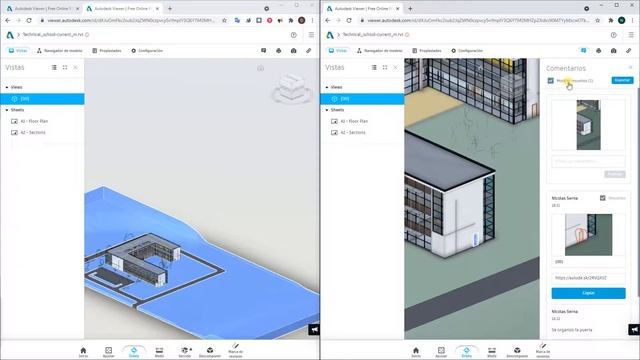This screenshot has width=640, height=360.
Task: Select Orbita orbit tool in left window
Action: coord(134,352)
